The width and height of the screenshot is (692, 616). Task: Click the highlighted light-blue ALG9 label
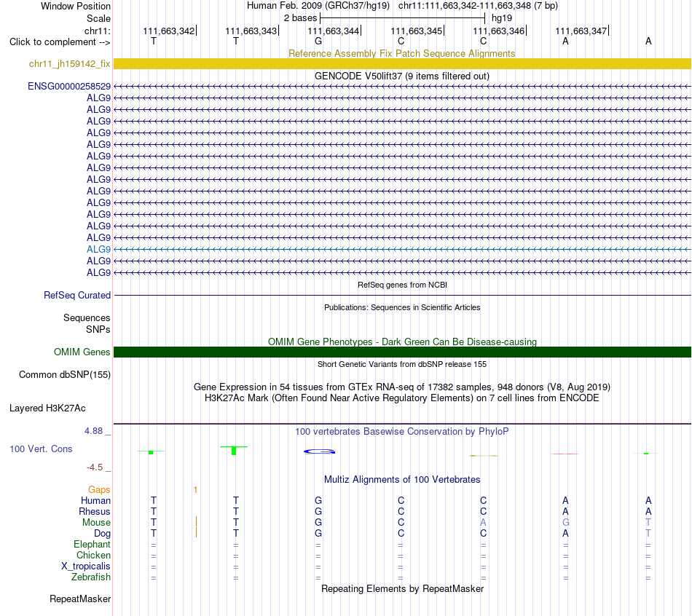click(98, 249)
